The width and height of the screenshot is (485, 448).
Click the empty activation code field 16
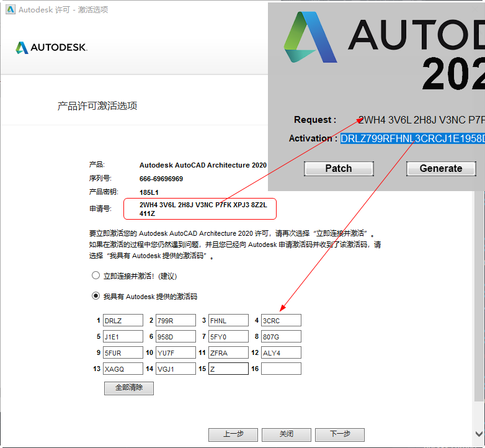click(281, 369)
